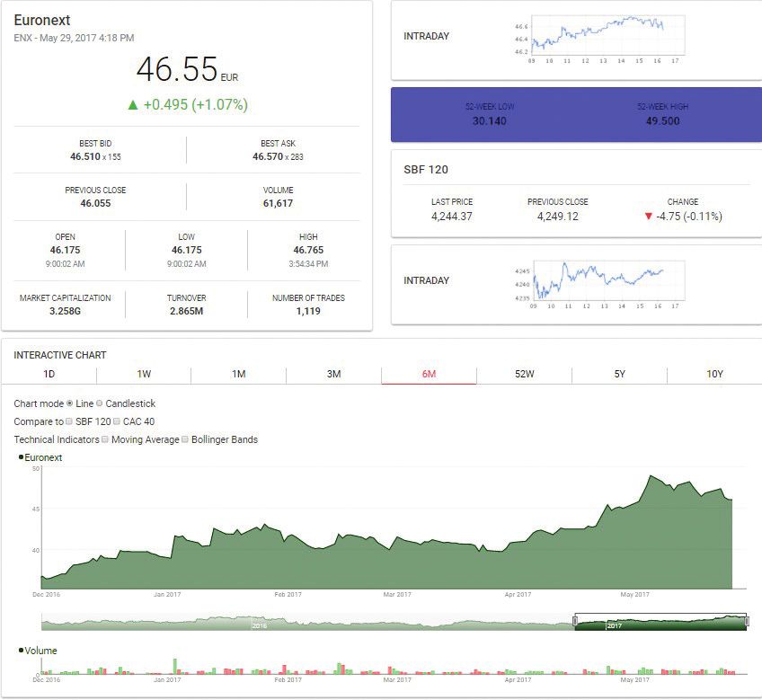
Task: Click left handle of range navigator
Action: coord(575,622)
